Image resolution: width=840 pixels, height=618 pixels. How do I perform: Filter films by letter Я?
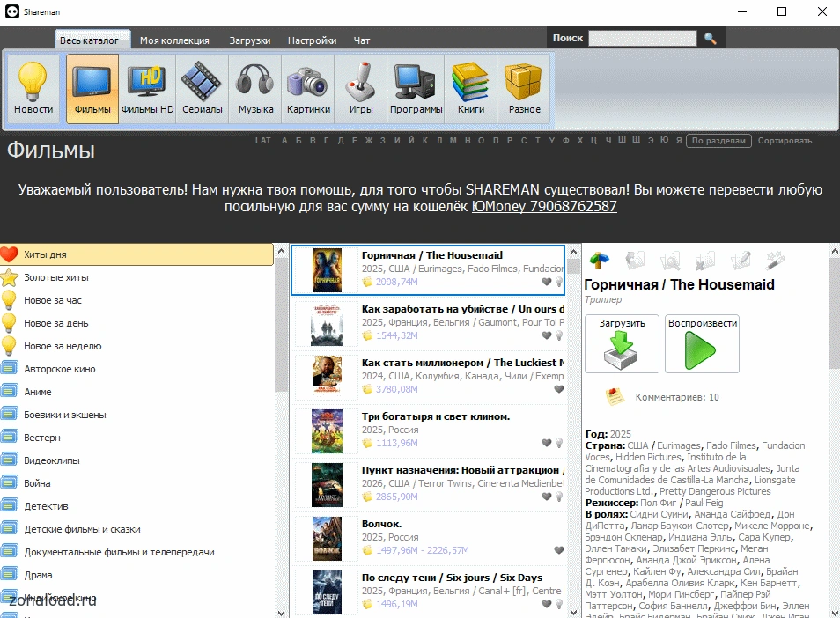pos(679,141)
